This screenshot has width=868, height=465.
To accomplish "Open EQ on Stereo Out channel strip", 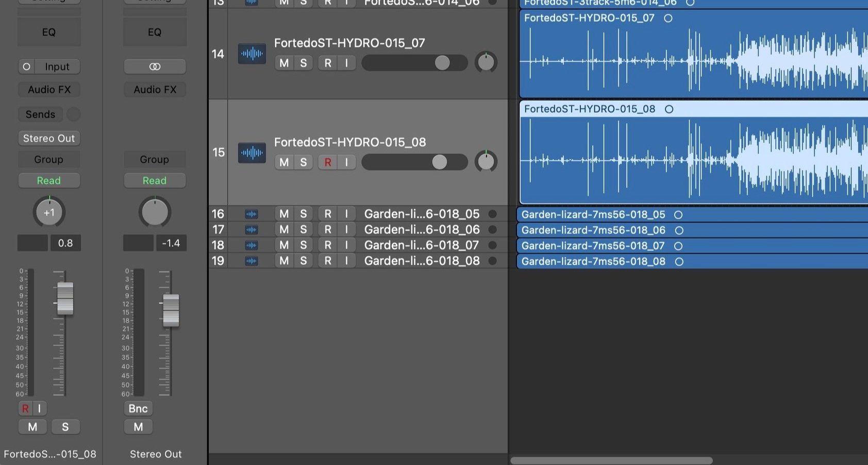I will click(155, 32).
